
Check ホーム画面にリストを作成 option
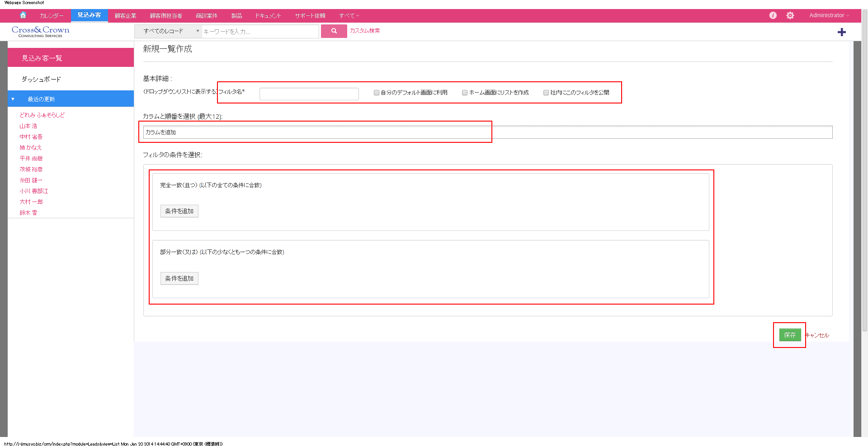click(464, 93)
